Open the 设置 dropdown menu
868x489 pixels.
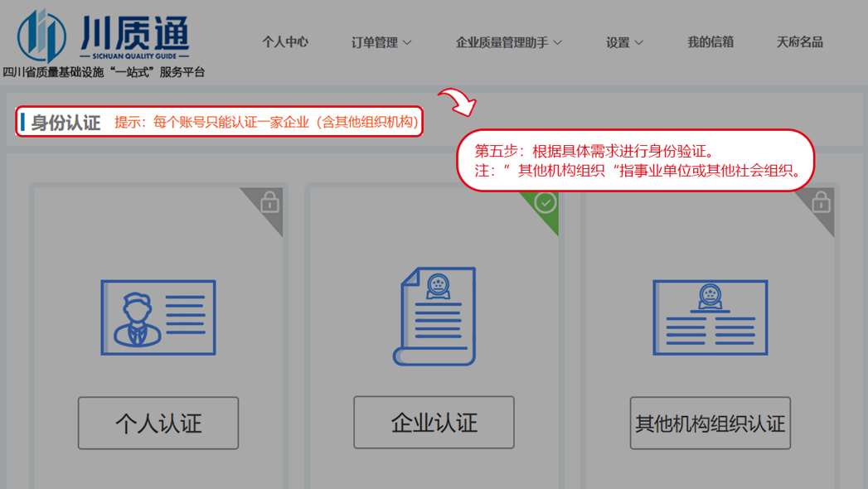(x=624, y=42)
